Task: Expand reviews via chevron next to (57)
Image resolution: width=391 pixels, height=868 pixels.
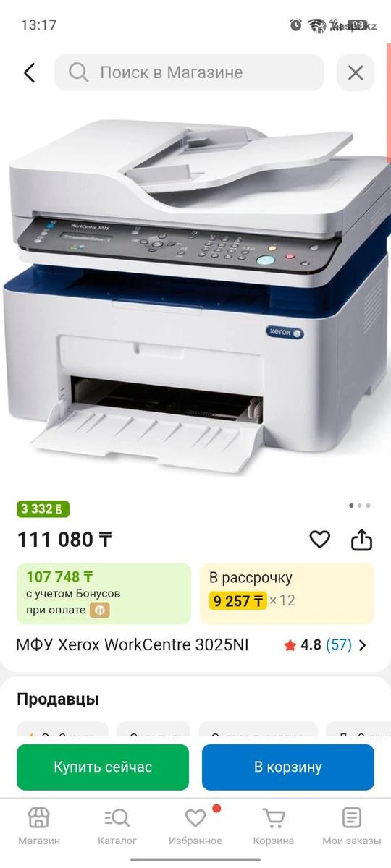Action: coord(363,645)
